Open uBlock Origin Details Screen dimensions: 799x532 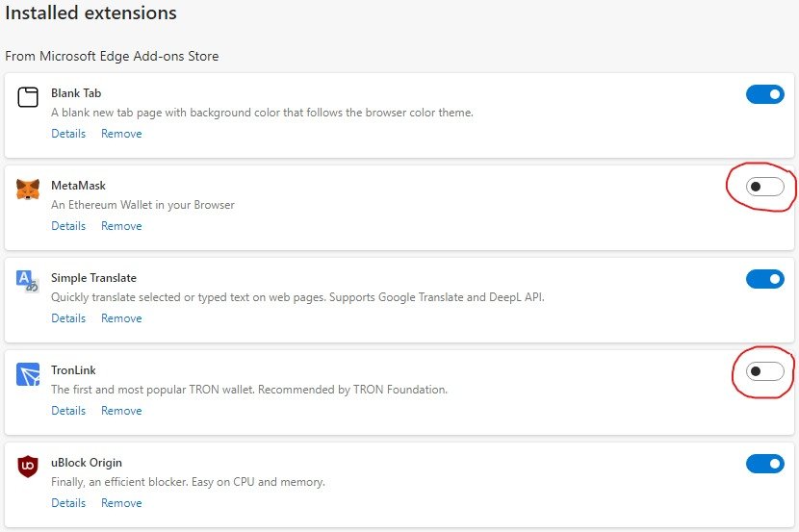click(68, 502)
